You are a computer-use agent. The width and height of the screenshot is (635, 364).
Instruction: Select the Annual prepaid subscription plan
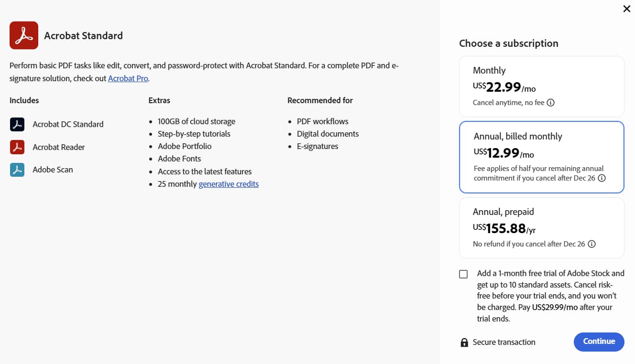point(541,227)
